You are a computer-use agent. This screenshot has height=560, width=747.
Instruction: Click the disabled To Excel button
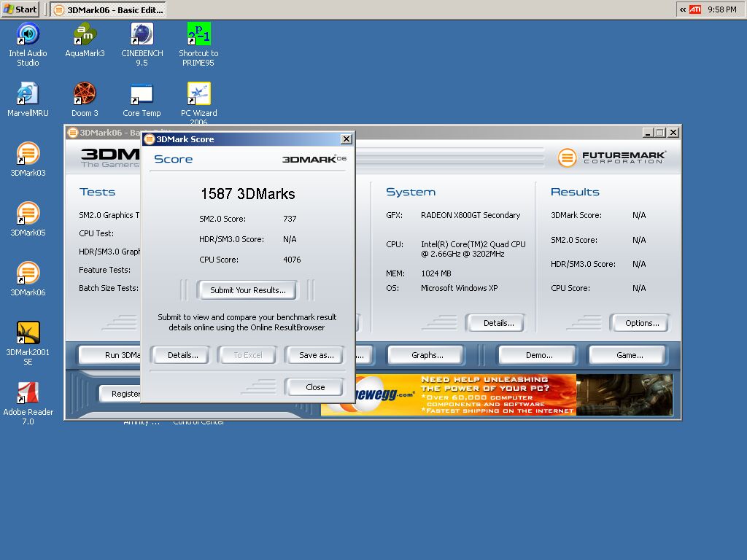click(248, 355)
